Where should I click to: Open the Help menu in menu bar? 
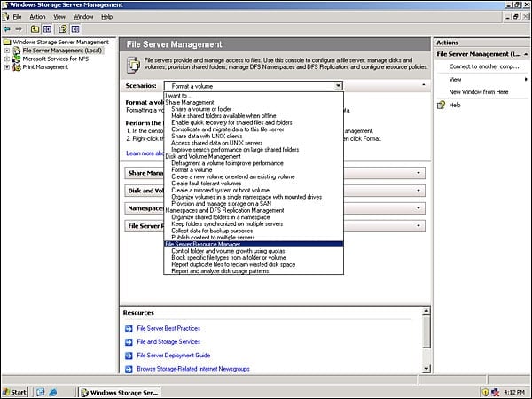[107, 17]
